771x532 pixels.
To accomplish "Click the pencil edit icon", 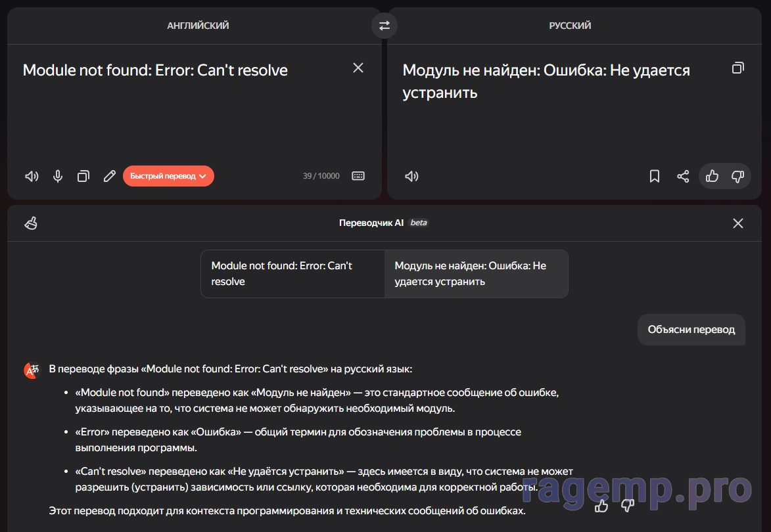I will (110, 176).
